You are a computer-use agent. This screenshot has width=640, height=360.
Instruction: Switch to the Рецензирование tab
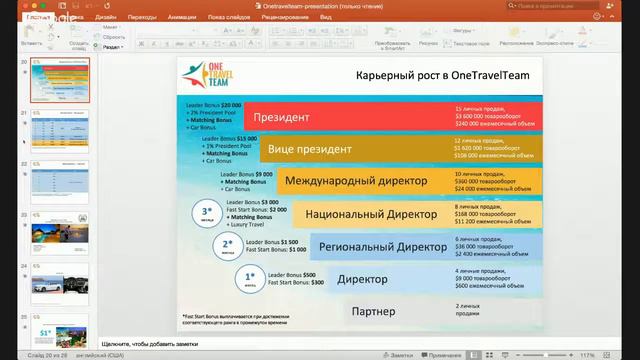pos(285,17)
